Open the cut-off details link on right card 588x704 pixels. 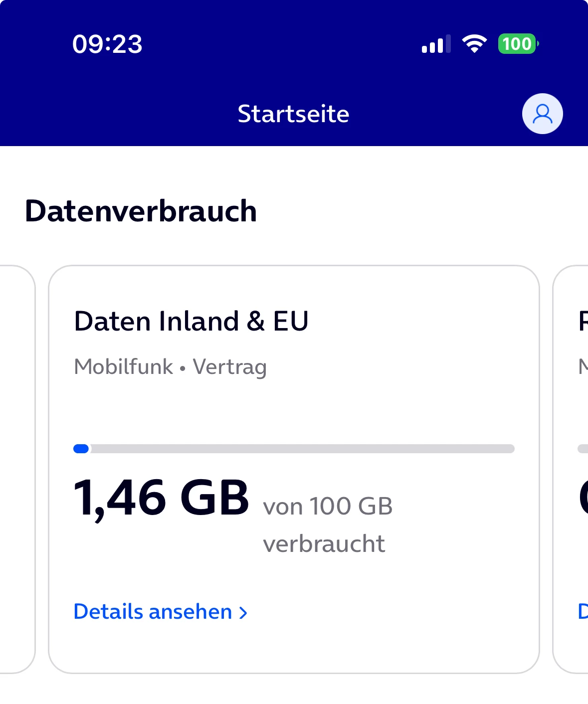tap(583, 612)
